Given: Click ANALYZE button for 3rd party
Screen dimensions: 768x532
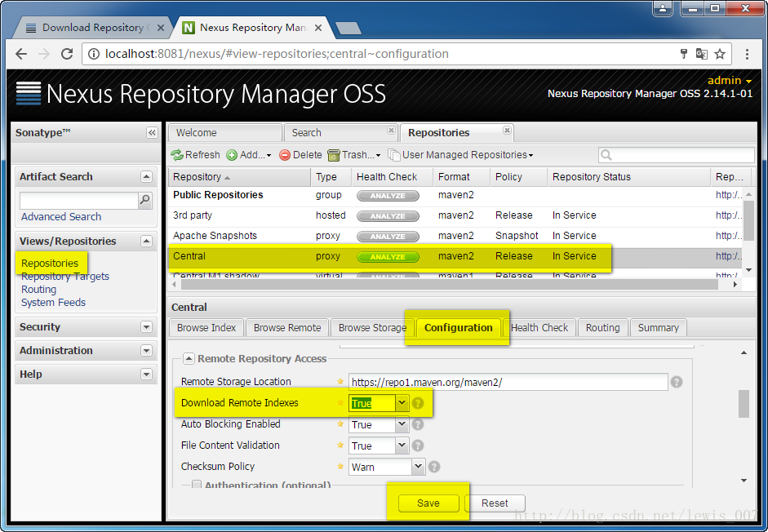Looking at the screenshot, I should click(x=388, y=216).
